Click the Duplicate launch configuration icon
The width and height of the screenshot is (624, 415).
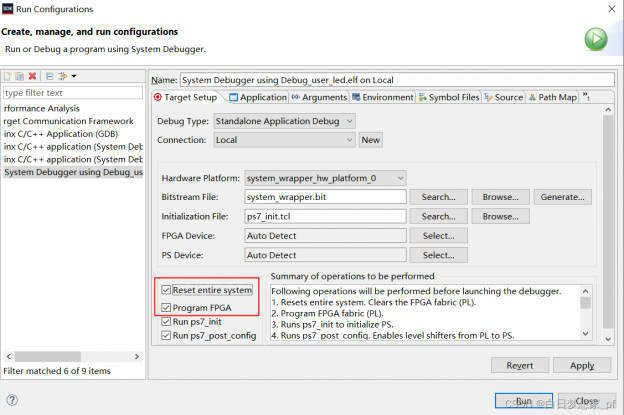coord(19,76)
